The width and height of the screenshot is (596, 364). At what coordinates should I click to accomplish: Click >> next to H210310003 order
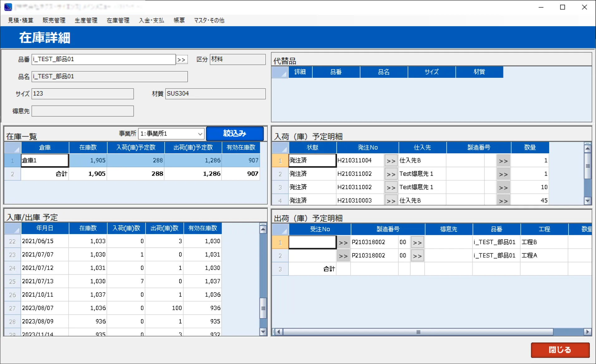click(391, 201)
